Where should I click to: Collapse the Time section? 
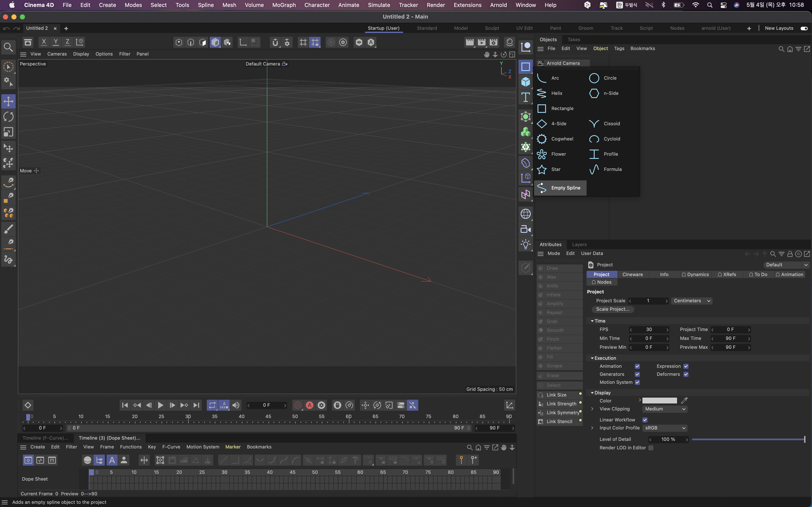point(592,321)
